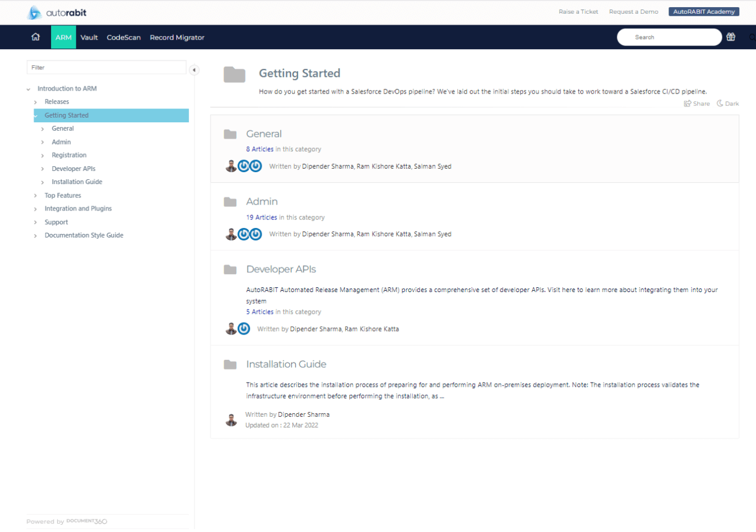Click the Share icon link
Screen dimensions: 756x532
tap(697, 104)
